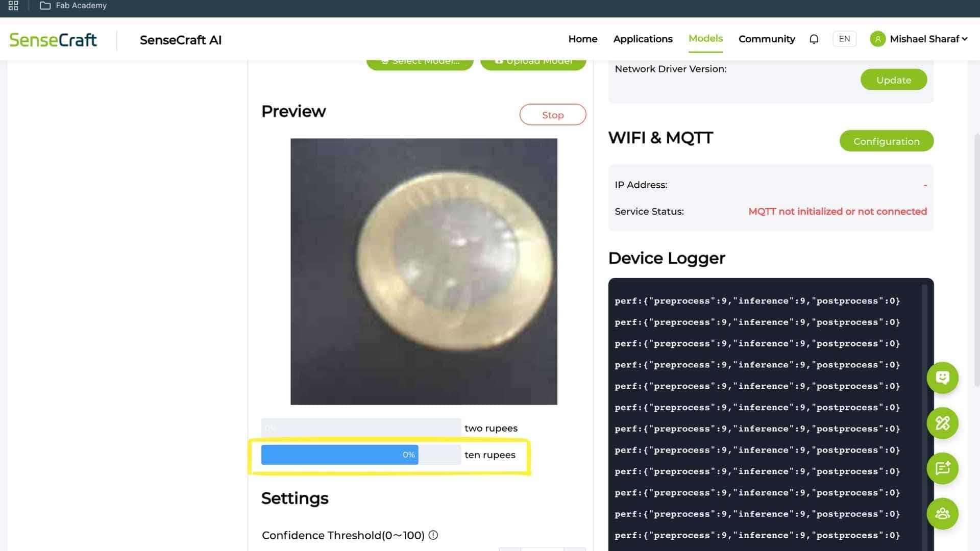Click the apps grid icon top-left

click(13, 6)
